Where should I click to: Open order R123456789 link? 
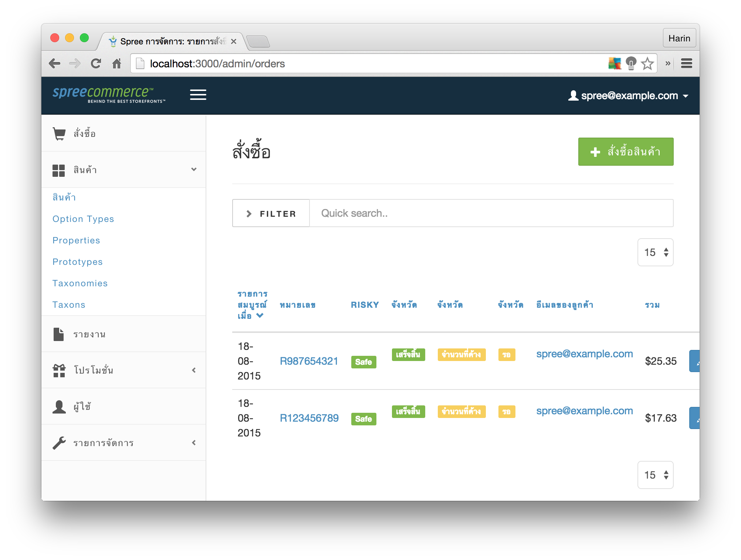tap(309, 418)
